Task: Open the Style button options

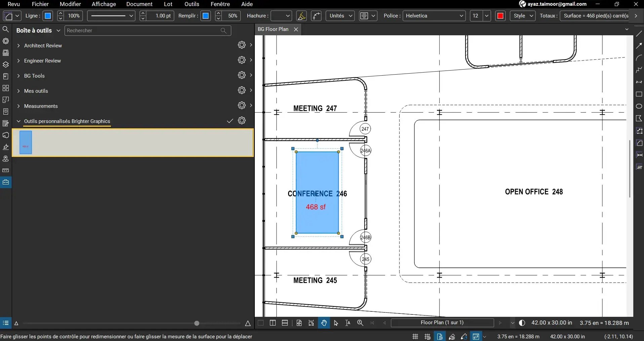Action: tap(522, 15)
